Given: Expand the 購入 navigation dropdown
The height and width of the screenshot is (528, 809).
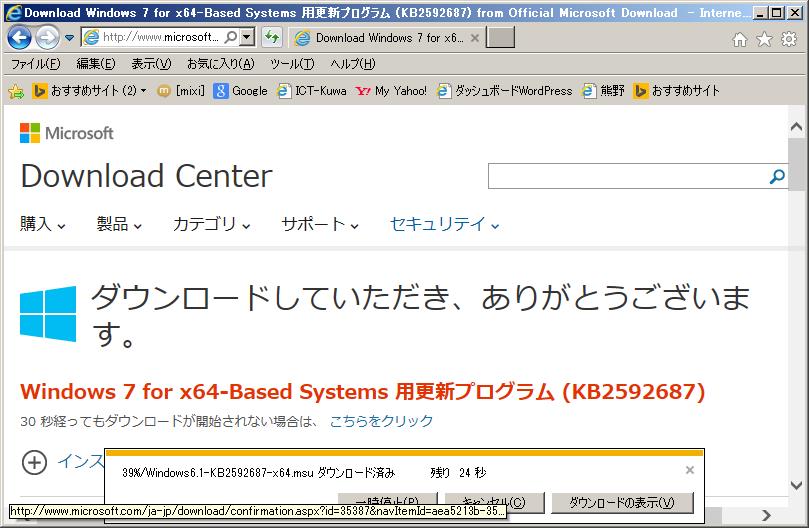Looking at the screenshot, I should click(x=43, y=224).
